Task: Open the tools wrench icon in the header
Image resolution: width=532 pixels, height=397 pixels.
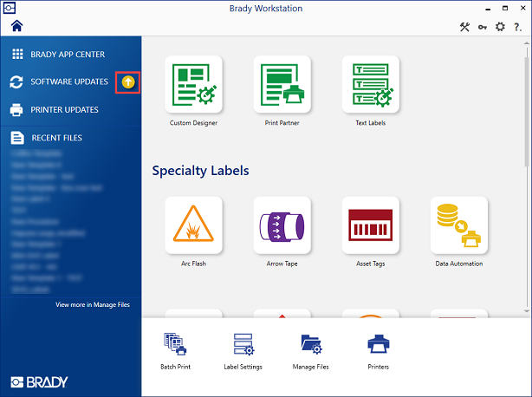Action: pos(464,27)
